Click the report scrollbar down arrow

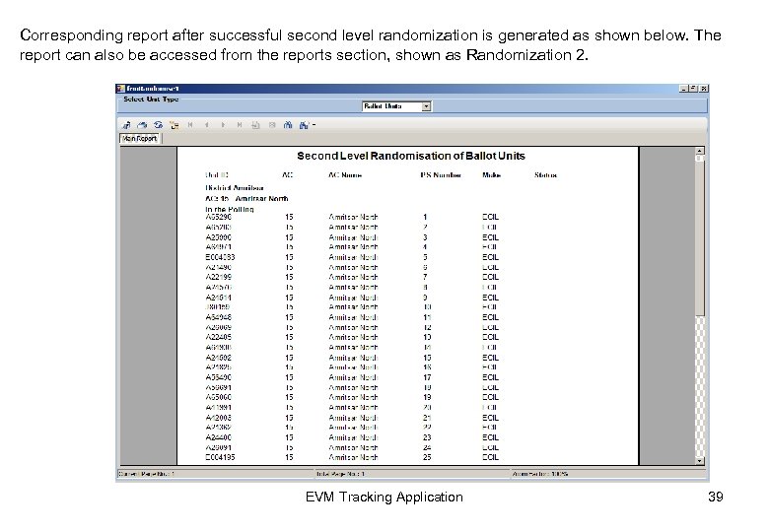tap(700, 461)
